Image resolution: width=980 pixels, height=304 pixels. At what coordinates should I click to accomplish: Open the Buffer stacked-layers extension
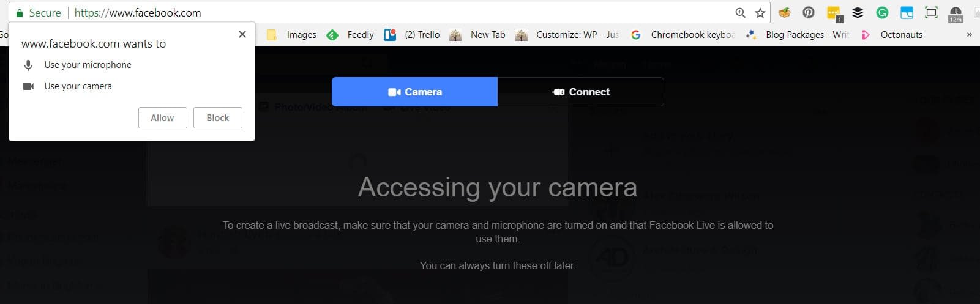click(x=858, y=12)
